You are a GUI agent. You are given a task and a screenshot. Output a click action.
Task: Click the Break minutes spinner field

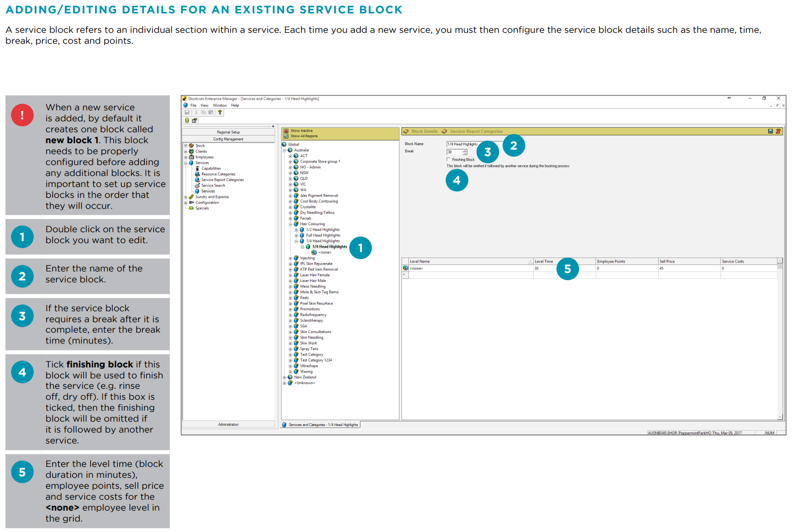(457, 152)
